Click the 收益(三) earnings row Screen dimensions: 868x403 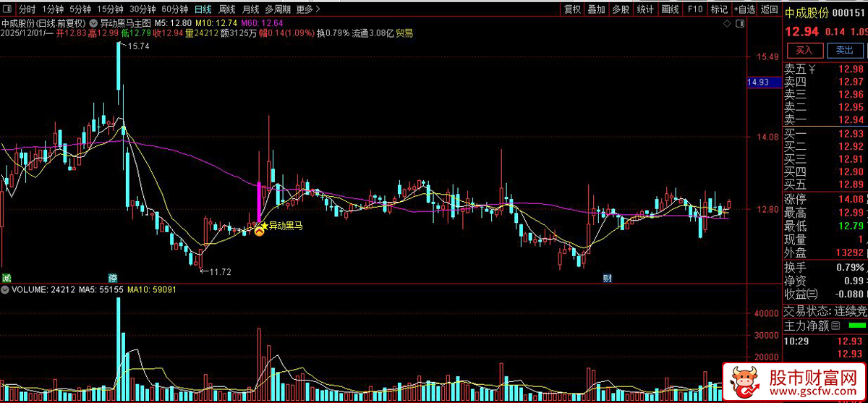825,294
